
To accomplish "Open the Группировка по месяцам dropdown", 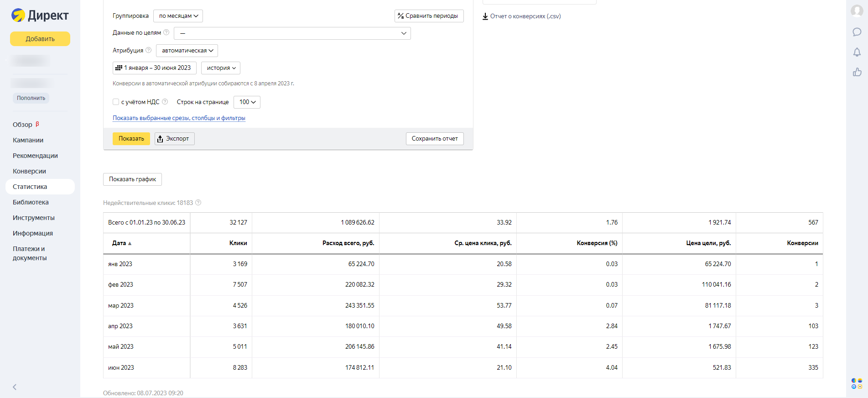I will [178, 16].
